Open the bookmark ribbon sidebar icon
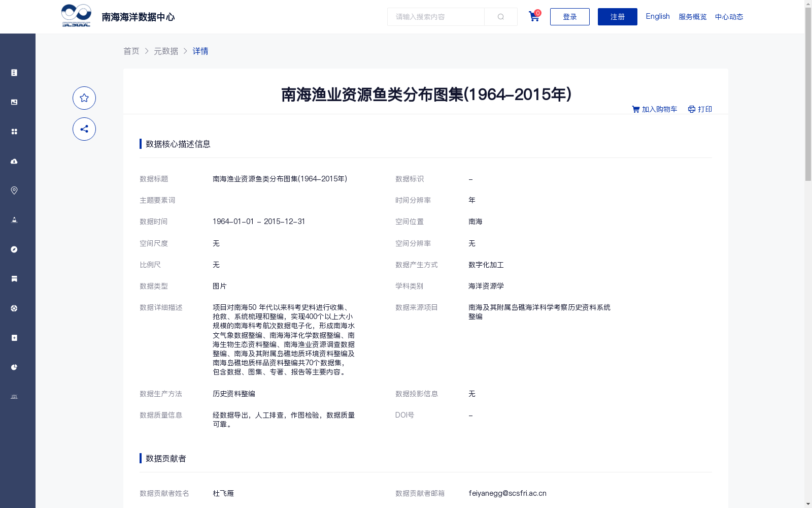The height and width of the screenshot is (508, 812). pos(14,279)
